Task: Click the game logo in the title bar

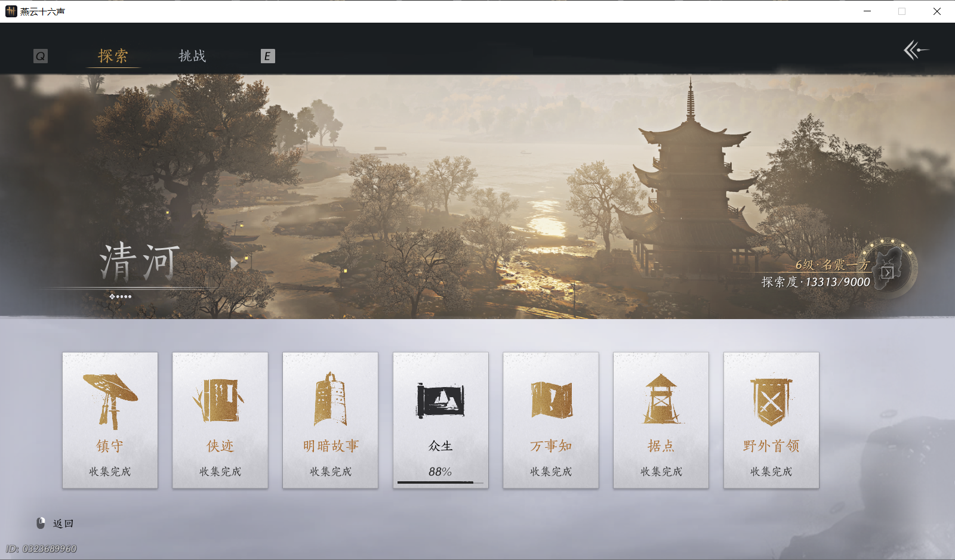Action: click(x=10, y=11)
